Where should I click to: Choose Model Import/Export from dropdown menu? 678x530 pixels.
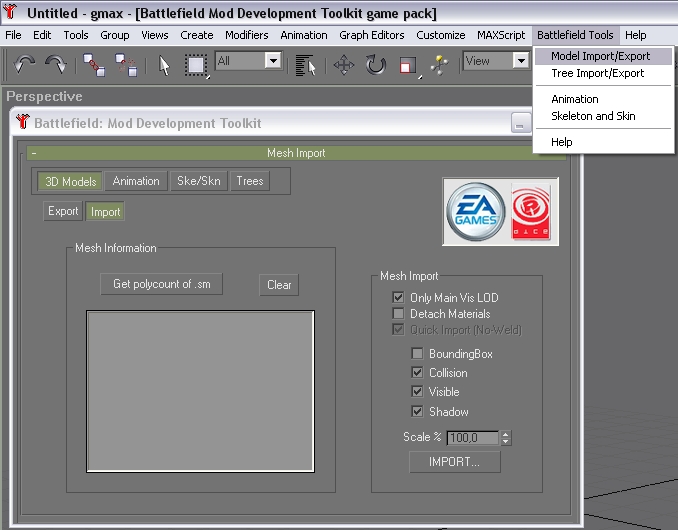pyautogui.click(x=603, y=56)
